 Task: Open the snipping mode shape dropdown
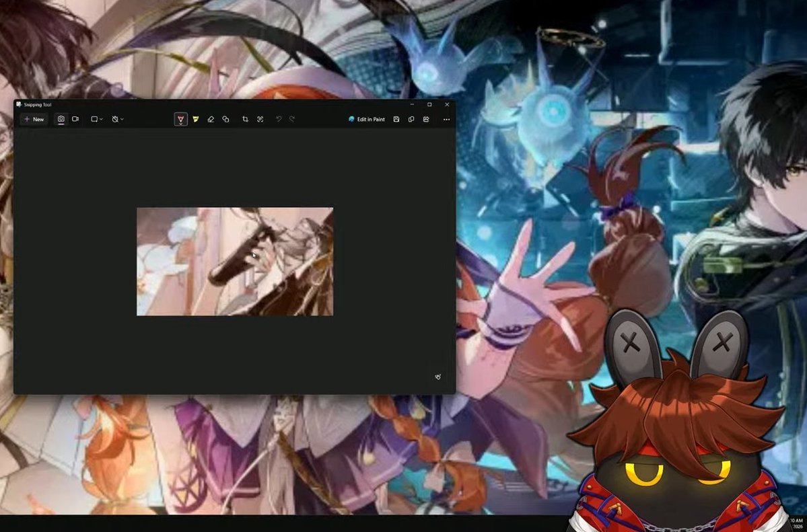click(97, 119)
